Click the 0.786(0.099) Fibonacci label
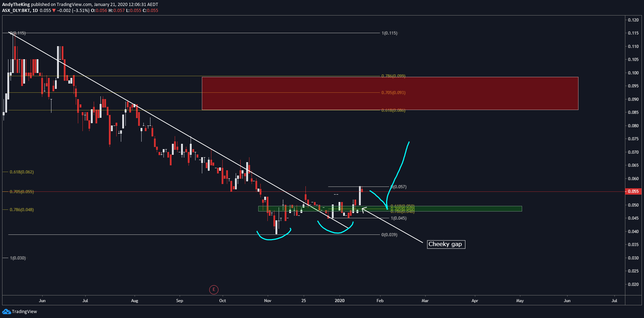 point(393,76)
